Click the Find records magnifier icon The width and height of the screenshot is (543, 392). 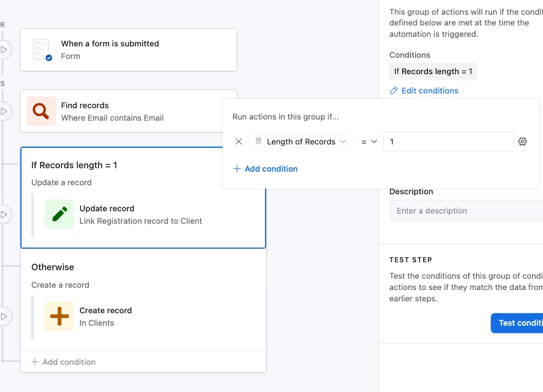point(41,111)
